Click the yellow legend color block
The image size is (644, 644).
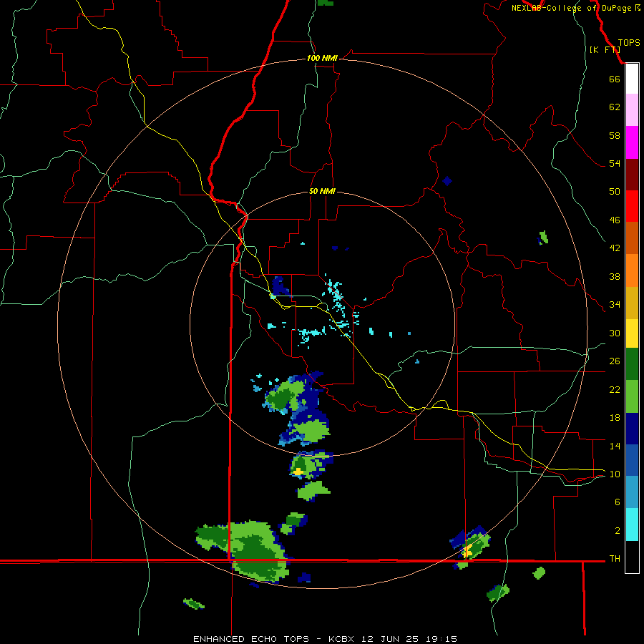tap(632, 333)
